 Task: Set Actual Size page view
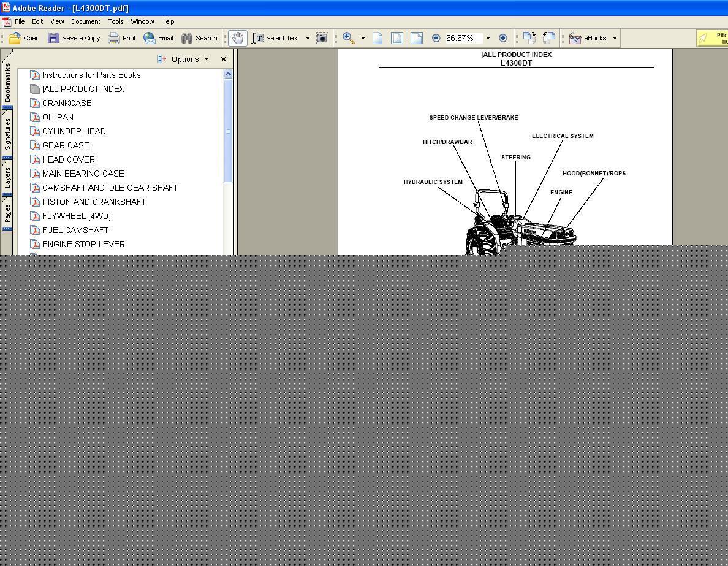click(377, 38)
